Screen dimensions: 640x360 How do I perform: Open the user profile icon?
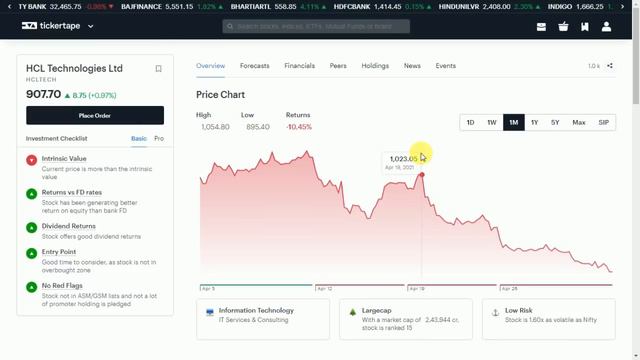point(607,27)
